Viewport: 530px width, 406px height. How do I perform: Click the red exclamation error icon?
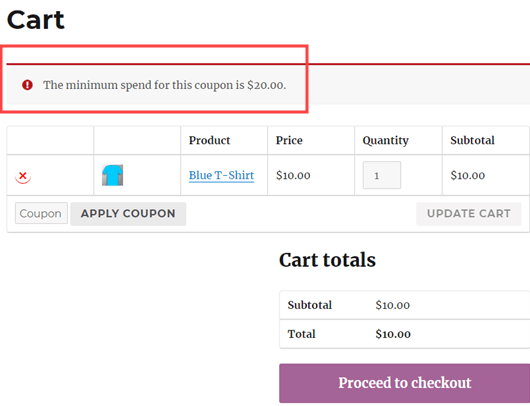(x=27, y=85)
